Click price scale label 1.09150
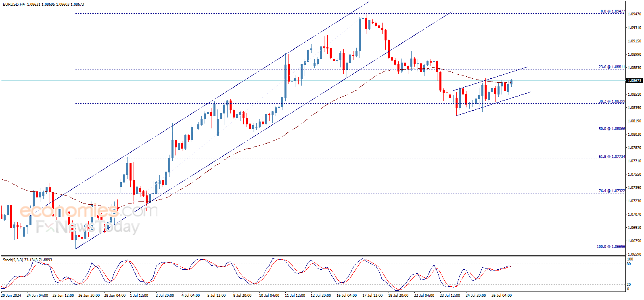This screenshot has width=644, height=300. pos(635,41)
